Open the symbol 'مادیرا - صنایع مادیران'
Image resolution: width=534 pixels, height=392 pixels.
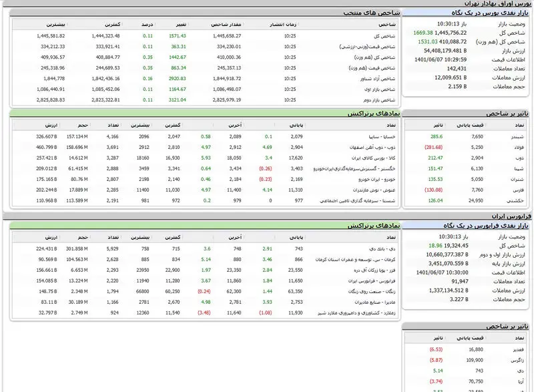pos(375,302)
